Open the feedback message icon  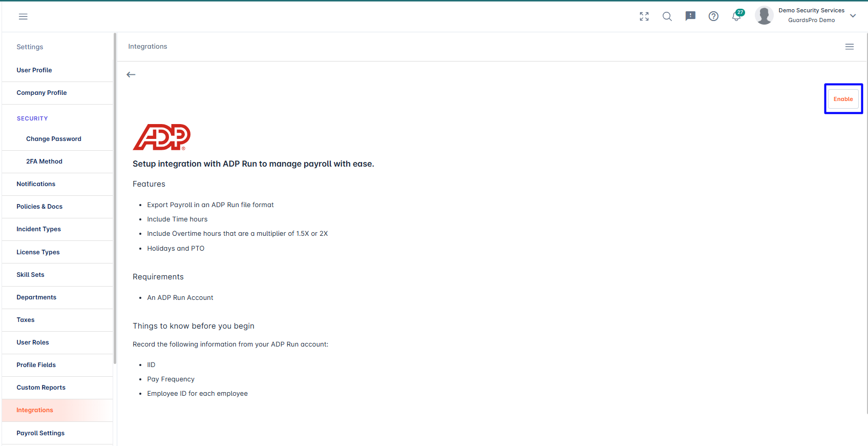[x=690, y=16]
